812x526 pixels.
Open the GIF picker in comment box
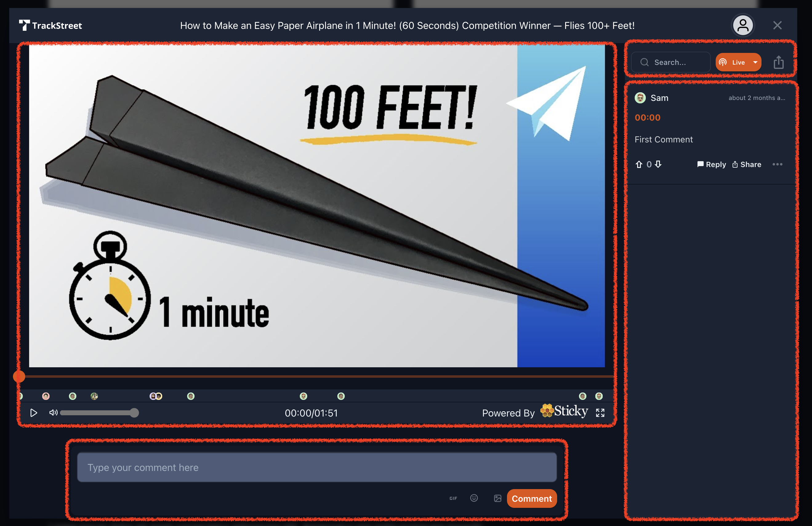click(453, 498)
